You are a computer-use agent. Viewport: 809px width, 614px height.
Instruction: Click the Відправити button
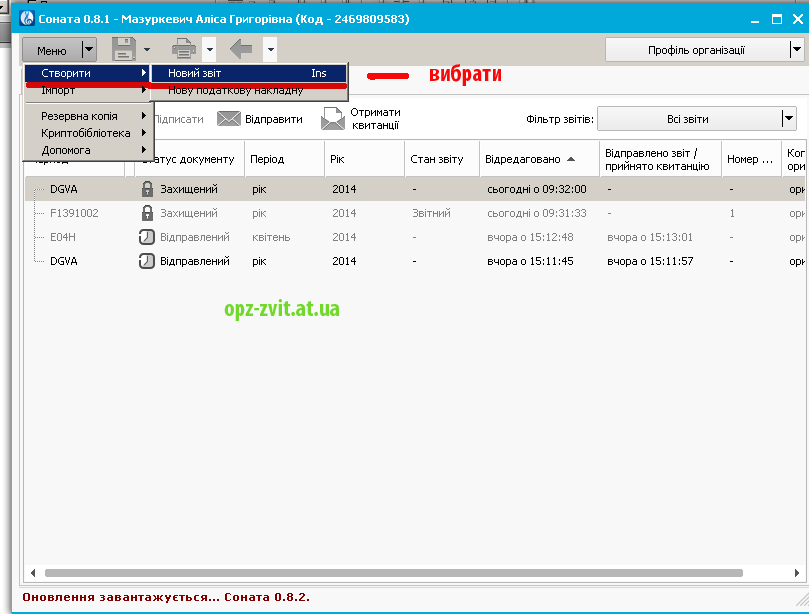click(x=260, y=119)
